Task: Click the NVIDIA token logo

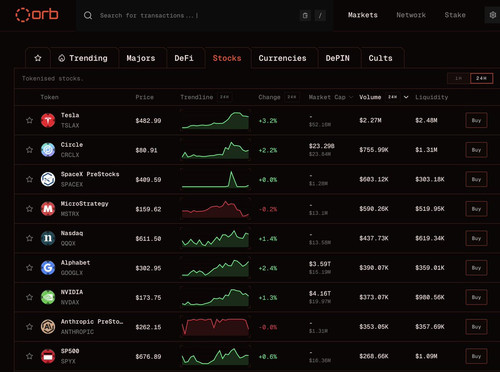Action: (x=48, y=297)
